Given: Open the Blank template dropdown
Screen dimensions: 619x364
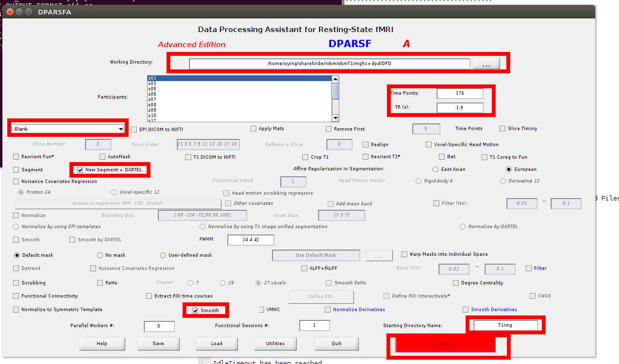Looking at the screenshot, I should (67, 129).
